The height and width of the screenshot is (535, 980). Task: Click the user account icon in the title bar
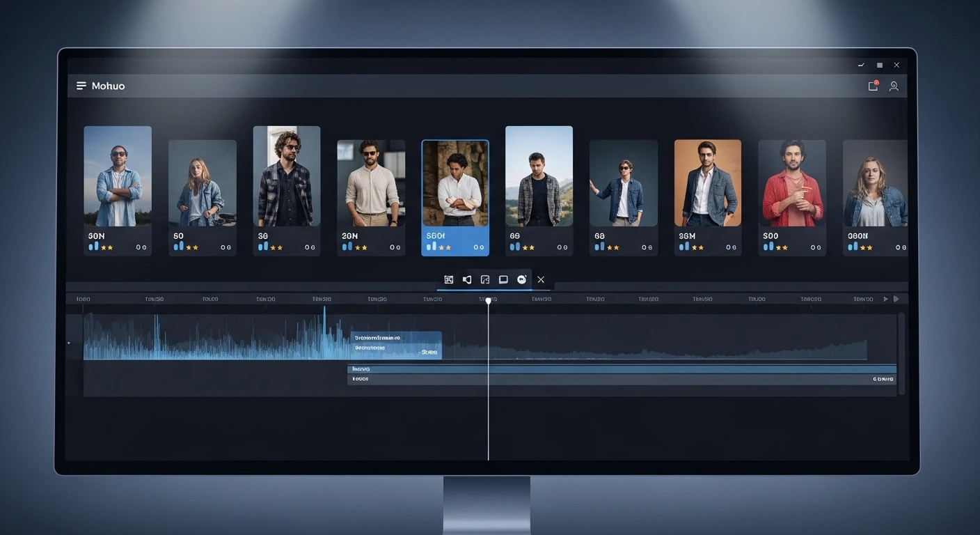[x=894, y=86]
